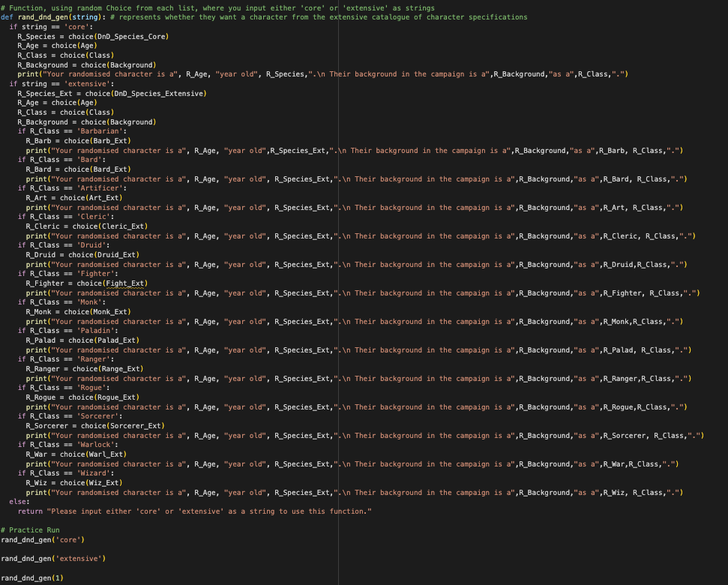Click the def keyword
Screen dimensions: 728x585
coord(7,17)
